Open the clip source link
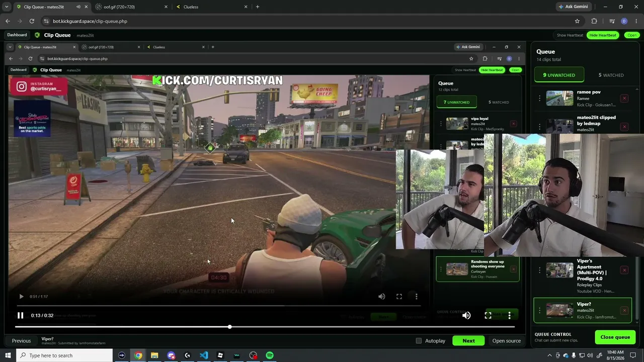This screenshot has width=644, height=362. (506, 341)
